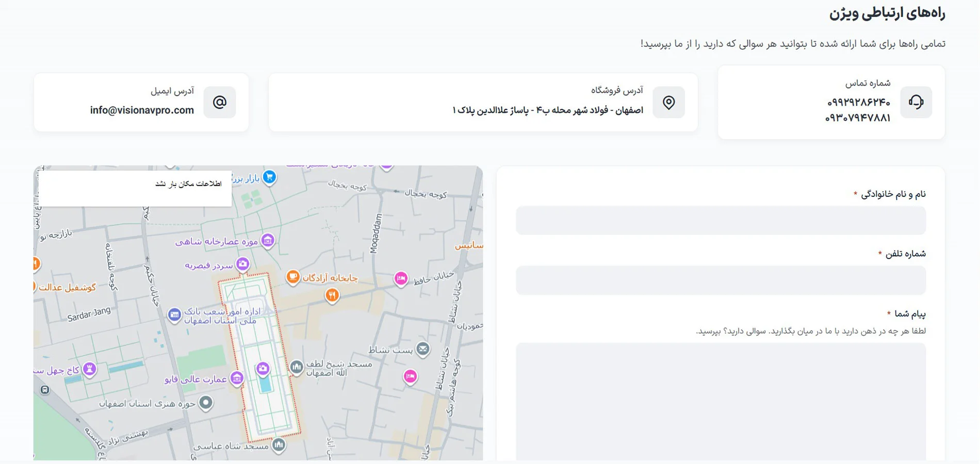Focus the phone number input field

pos(721,280)
